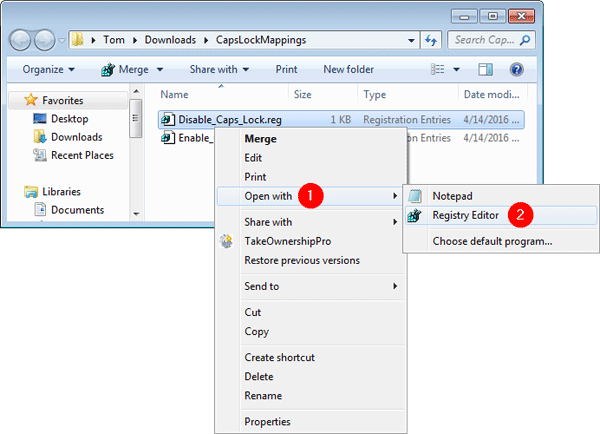Select Properties in the context menu

click(267, 422)
